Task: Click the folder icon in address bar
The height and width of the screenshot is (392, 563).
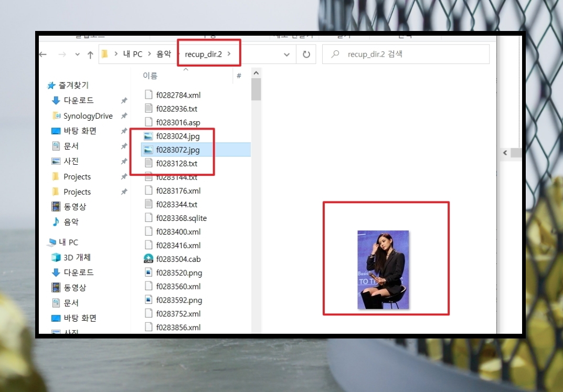Action: [105, 54]
